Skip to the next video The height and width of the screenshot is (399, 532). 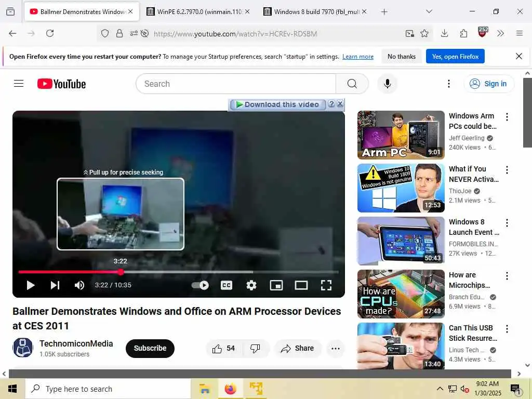click(x=55, y=285)
